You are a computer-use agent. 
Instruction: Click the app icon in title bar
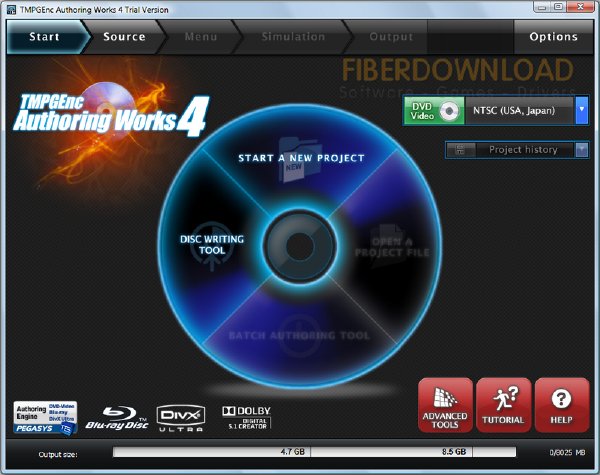(11, 10)
